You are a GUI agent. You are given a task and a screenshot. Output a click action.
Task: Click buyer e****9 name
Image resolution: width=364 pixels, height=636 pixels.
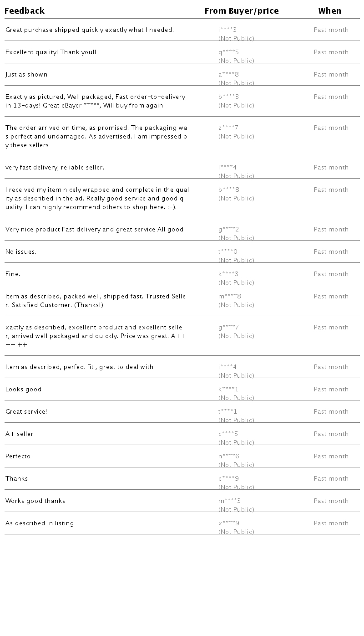228,479
